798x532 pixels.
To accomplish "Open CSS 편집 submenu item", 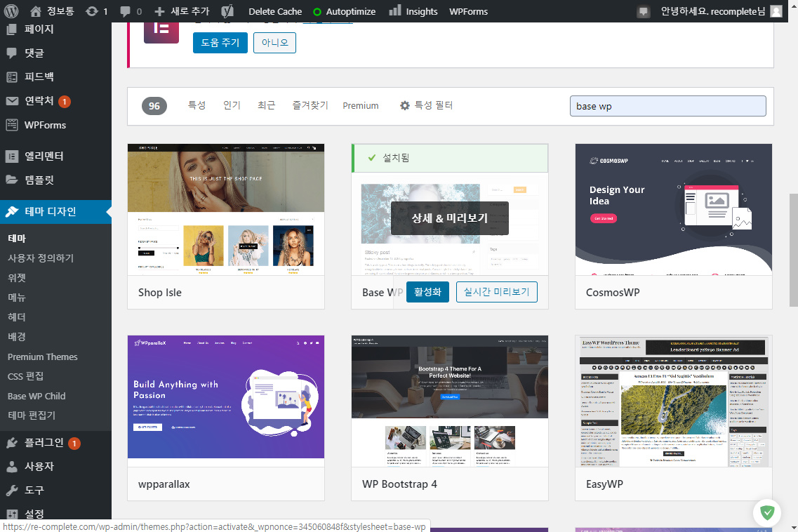I will [25, 376].
